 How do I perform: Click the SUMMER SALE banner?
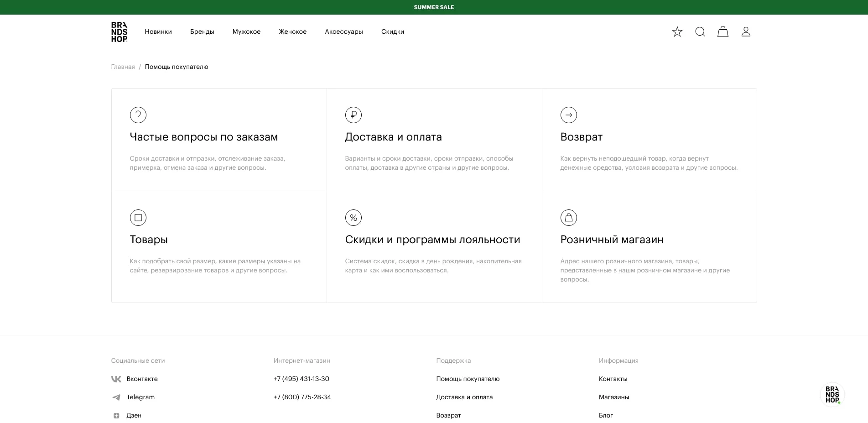click(x=433, y=7)
